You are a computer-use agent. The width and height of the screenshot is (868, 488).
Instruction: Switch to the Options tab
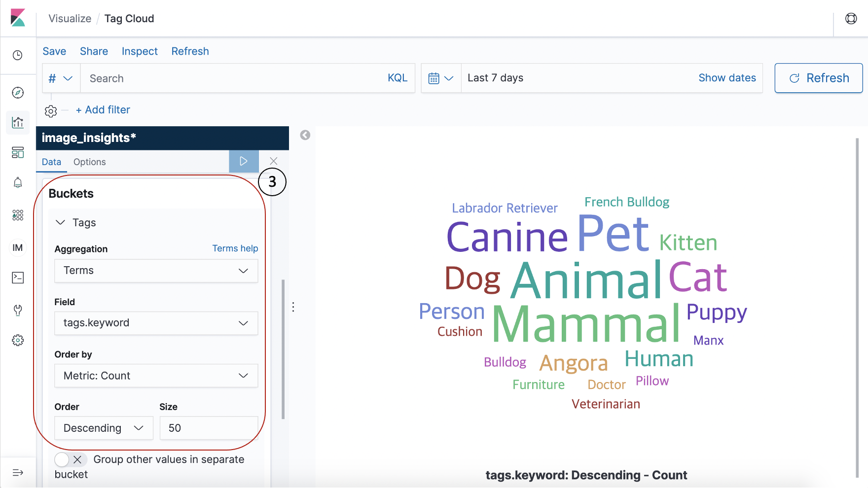click(90, 162)
